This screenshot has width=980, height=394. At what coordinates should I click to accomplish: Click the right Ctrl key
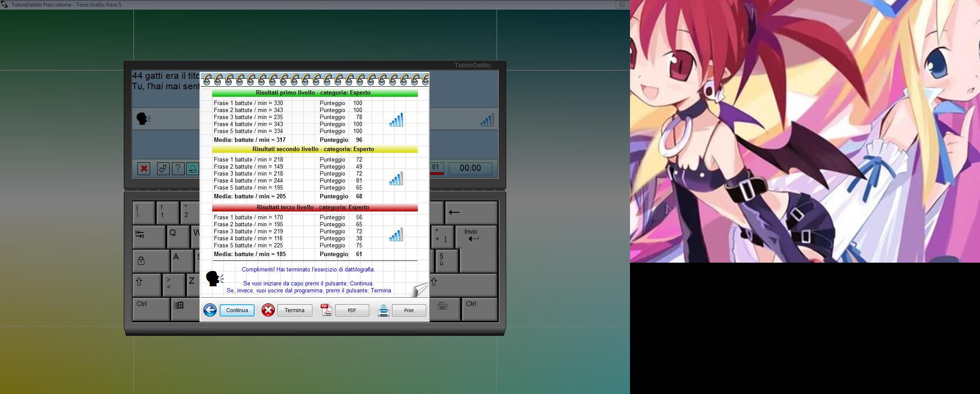click(479, 309)
